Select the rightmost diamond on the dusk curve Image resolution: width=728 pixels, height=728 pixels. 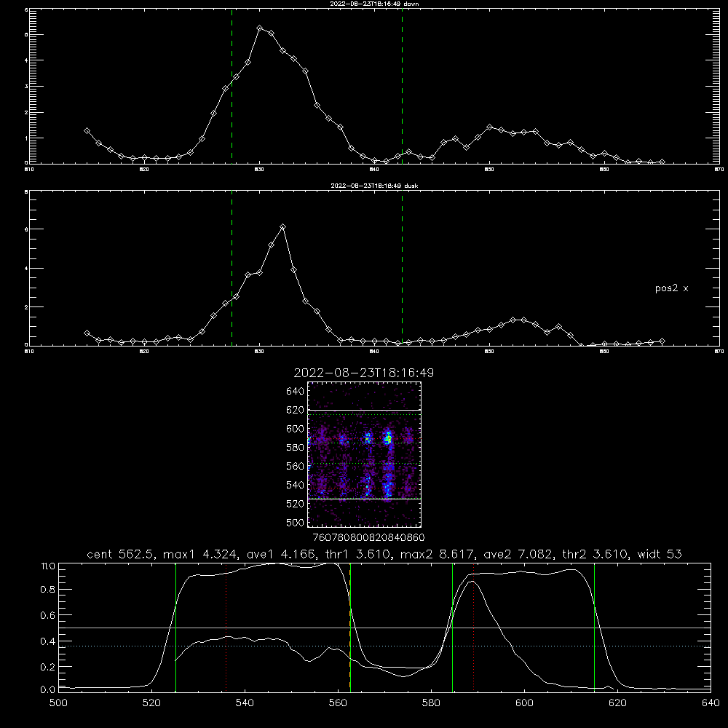[662, 341]
